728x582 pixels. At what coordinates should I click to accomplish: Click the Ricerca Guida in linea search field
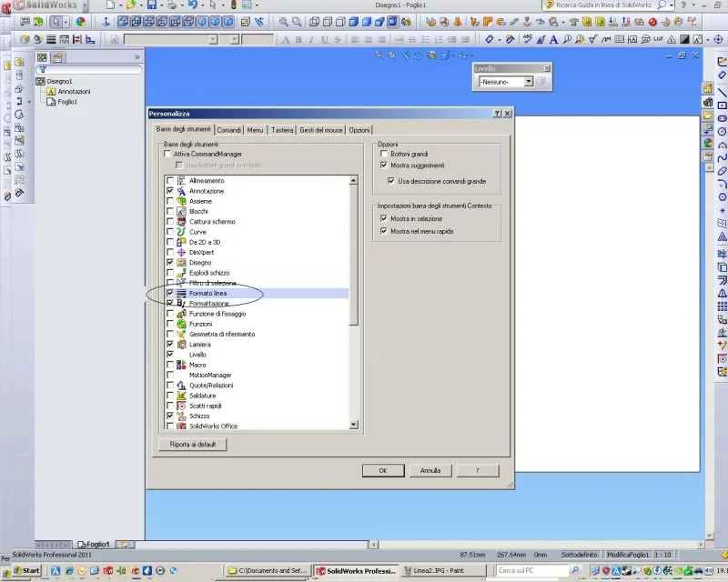click(605, 5)
